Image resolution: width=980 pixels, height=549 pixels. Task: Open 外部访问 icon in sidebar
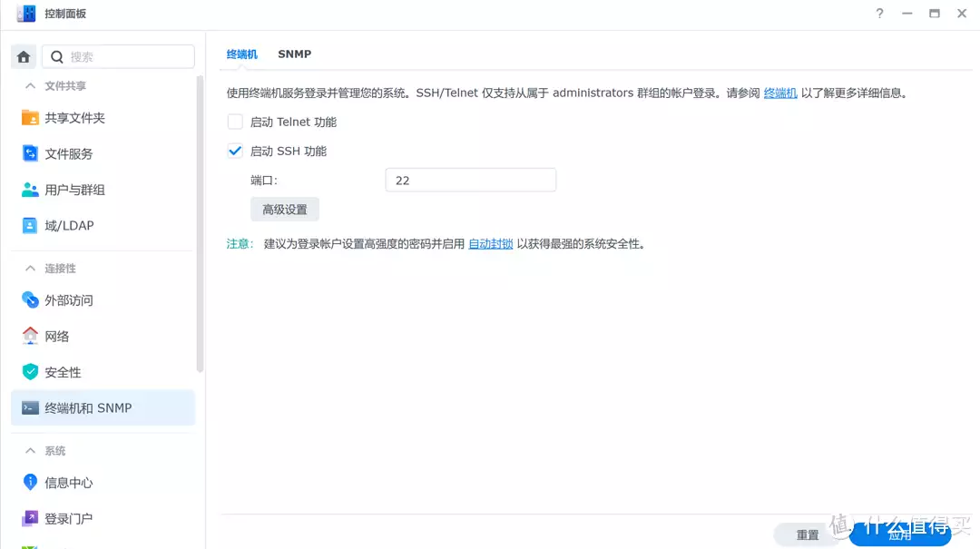tap(30, 300)
